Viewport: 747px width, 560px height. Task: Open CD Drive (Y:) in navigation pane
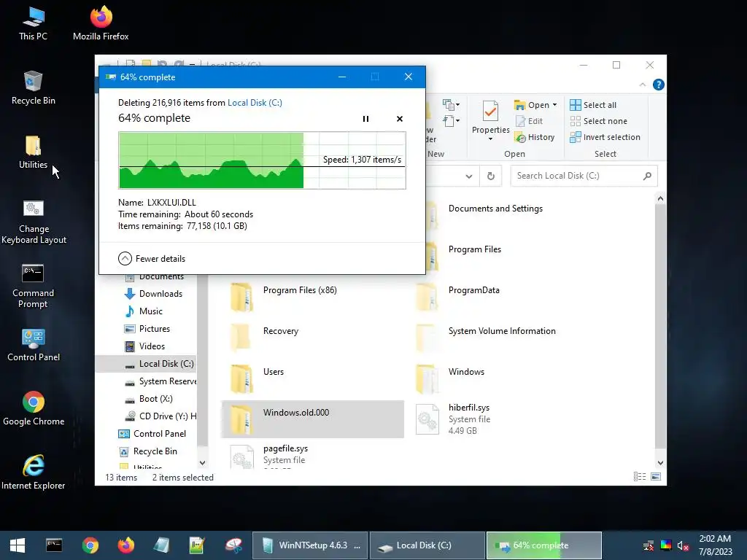coord(160,416)
